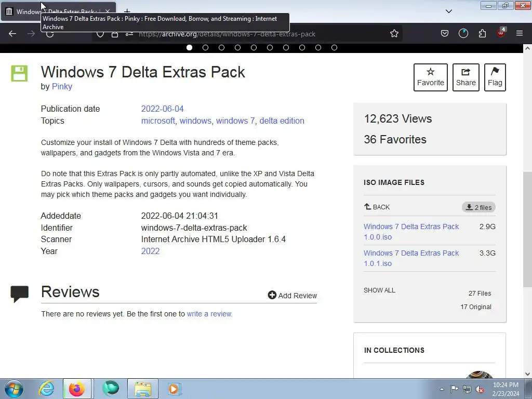The width and height of the screenshot is (532, 399).
Task: Click the page vertical scrollbar thumb
Action: [527, 229]
